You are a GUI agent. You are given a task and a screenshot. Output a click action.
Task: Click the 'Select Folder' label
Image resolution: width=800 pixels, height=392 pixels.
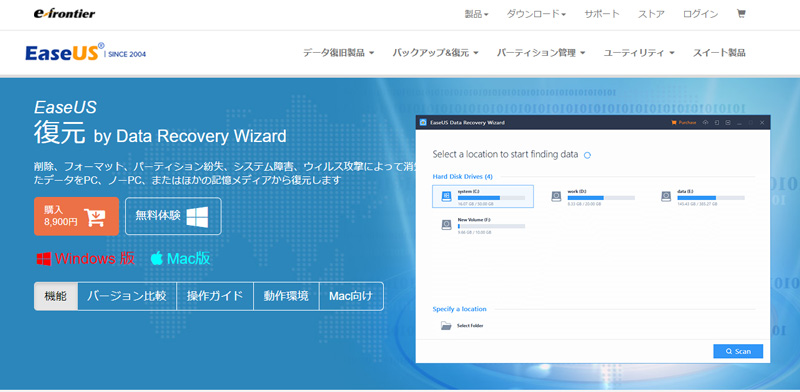pos(470,325)
